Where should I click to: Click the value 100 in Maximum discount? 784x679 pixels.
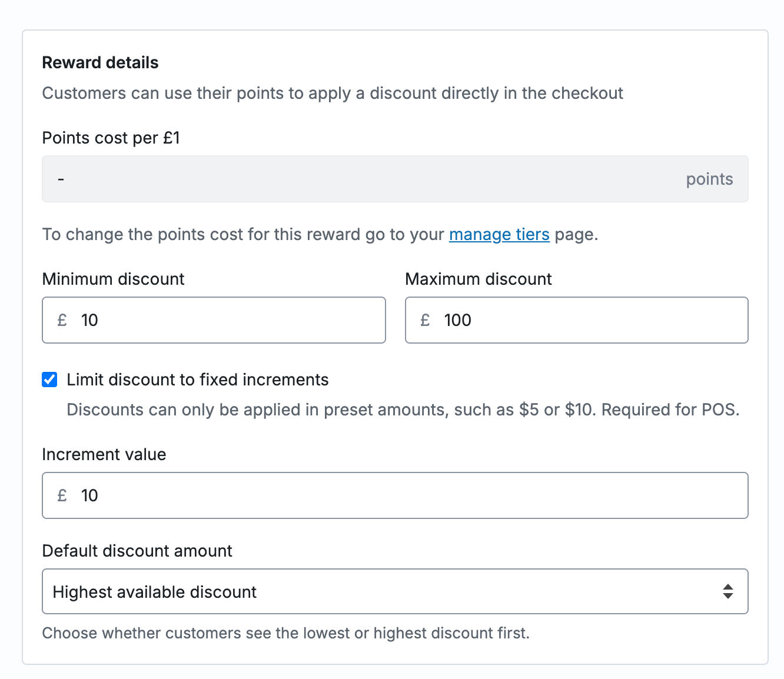tap(458, 320)
